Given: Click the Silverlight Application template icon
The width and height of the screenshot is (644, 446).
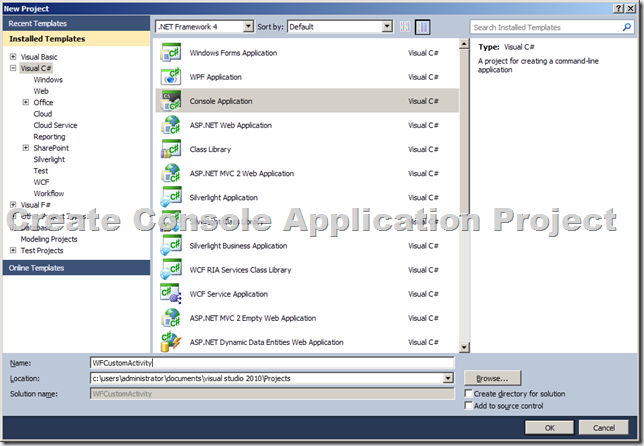Looking at the screenshot, I should [x=171, y=198].
